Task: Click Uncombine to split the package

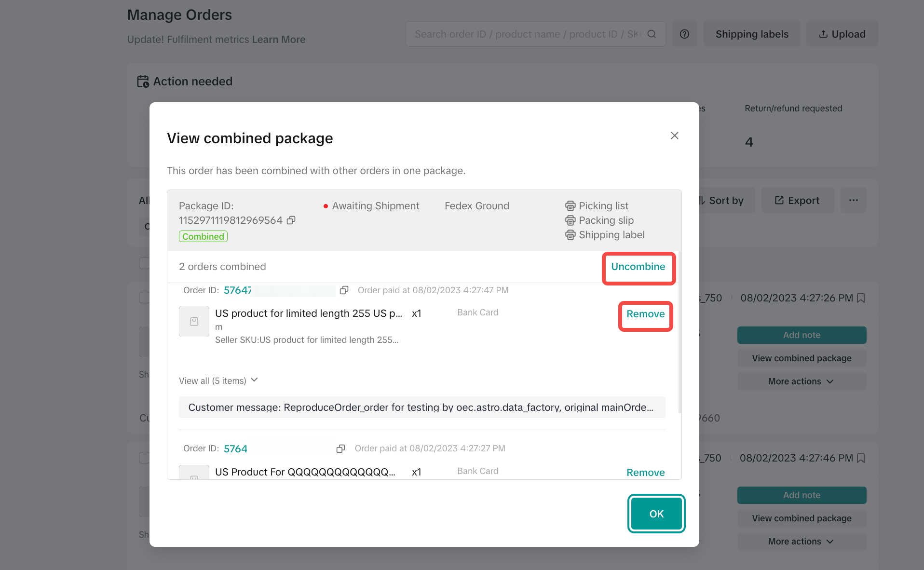Action: pos(638,267)
